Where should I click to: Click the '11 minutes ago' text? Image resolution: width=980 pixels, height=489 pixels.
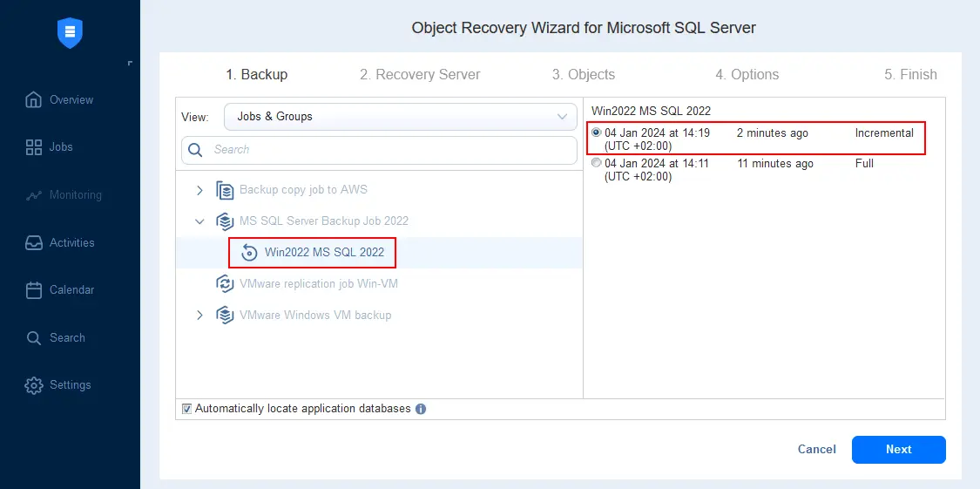[775, 164]
